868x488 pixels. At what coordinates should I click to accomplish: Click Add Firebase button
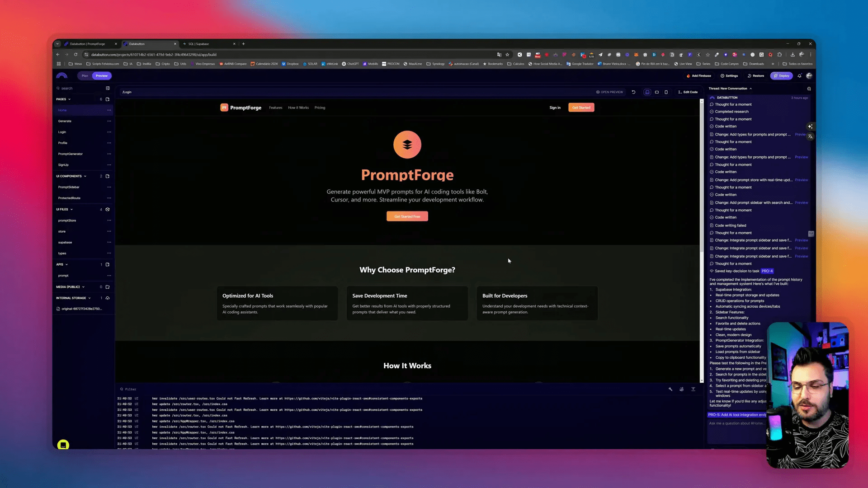point(699,76)
